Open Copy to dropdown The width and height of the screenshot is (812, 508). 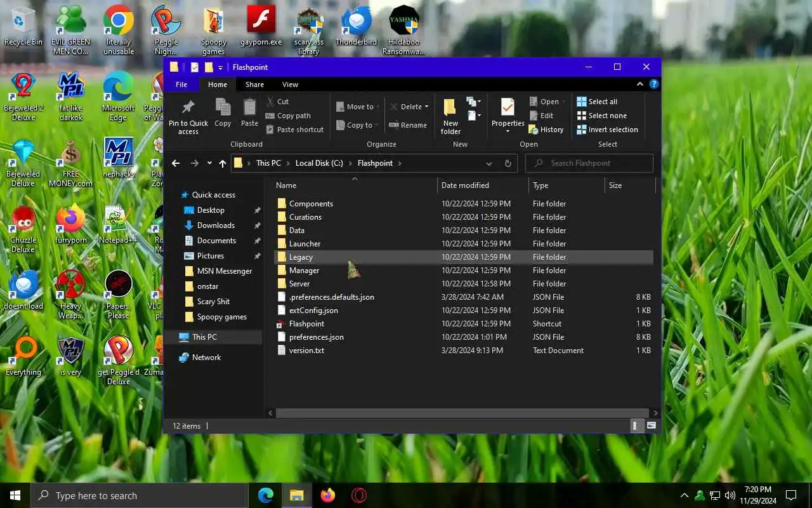[357, 125]
